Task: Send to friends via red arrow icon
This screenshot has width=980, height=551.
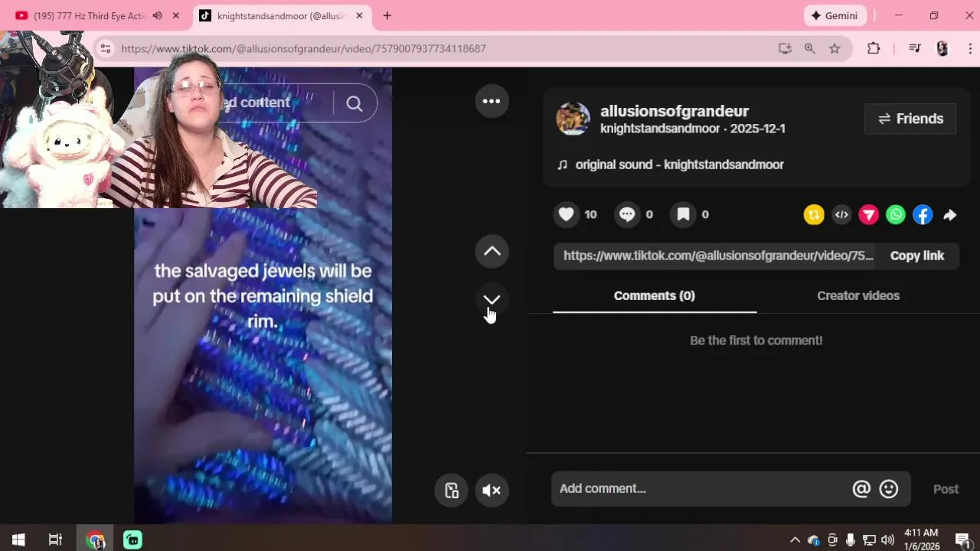Action: click(868, 215)
